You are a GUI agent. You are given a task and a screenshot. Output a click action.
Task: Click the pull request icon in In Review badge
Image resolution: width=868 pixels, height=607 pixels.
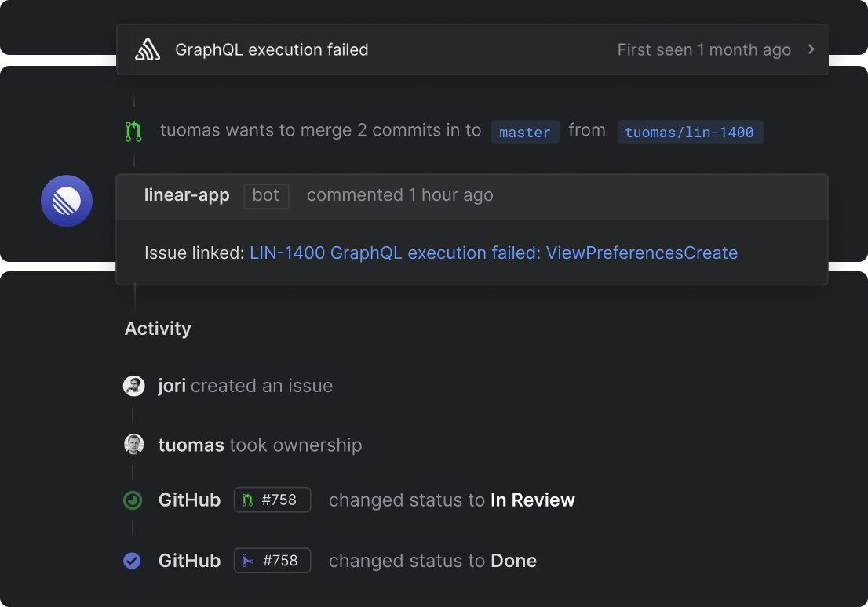[x=247, y=500]
